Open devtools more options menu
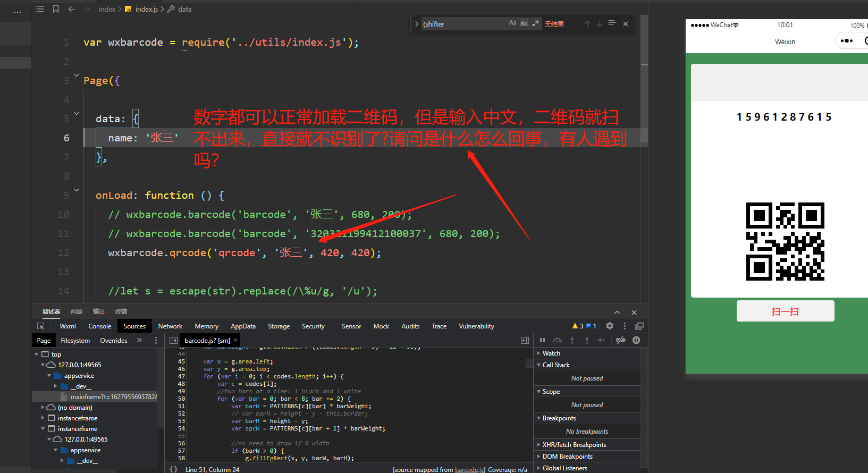The width and height of the screenshot is (868, 473). tap(625, 326)
